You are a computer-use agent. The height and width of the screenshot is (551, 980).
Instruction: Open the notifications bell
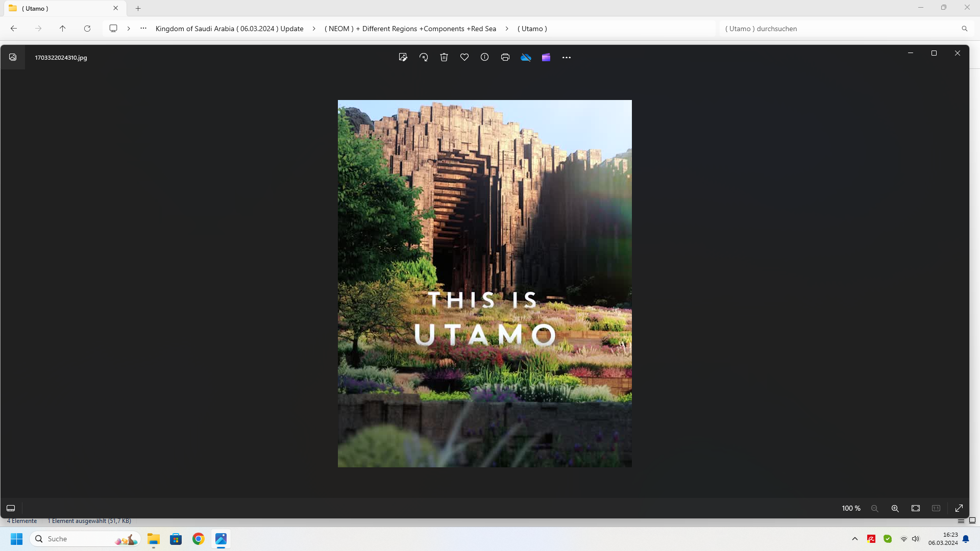[x=966, y=539]
